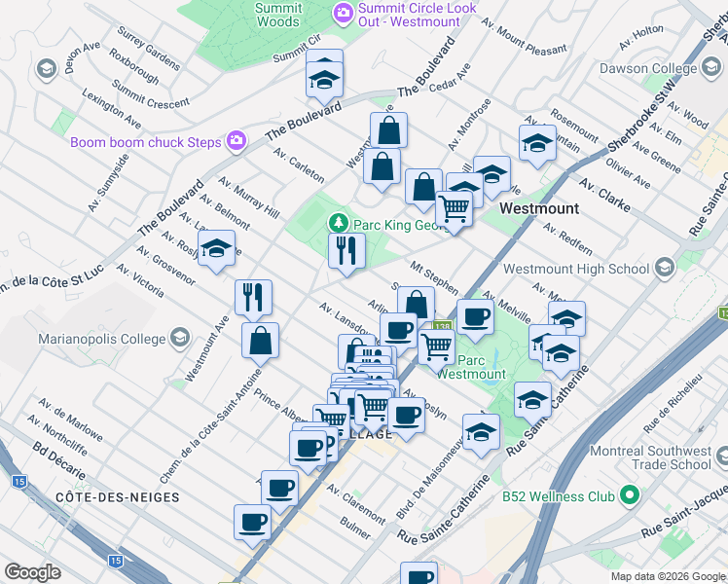Click the Av. Sunnyside street label
This screenshot has width=728, height=584.
point(108,183)
